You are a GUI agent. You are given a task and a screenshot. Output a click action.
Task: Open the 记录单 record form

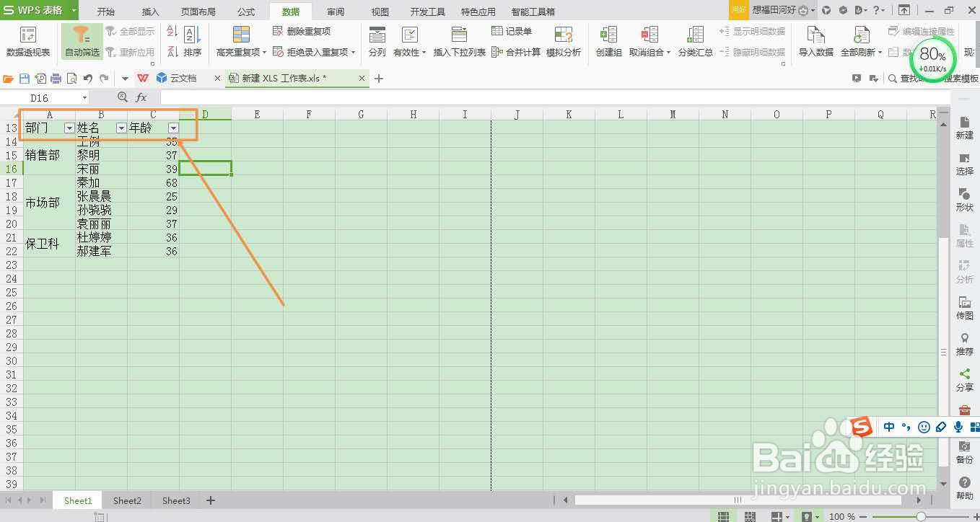tap(512, 32)
